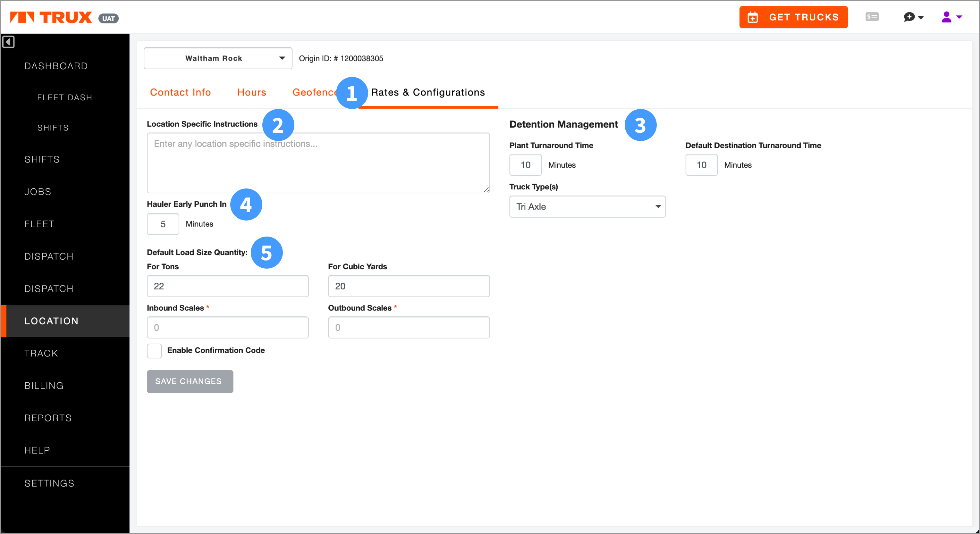The height and width of the screenshot is (534, 980).
Task: Click the For Cubic Yards quantity field
Action: pos(409,286)
